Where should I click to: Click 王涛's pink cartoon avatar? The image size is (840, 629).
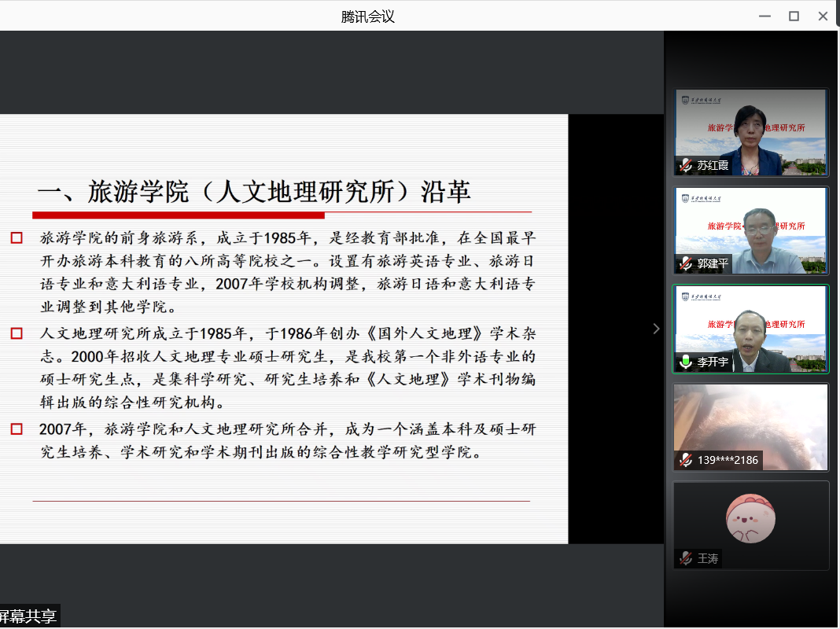point(750,518)
